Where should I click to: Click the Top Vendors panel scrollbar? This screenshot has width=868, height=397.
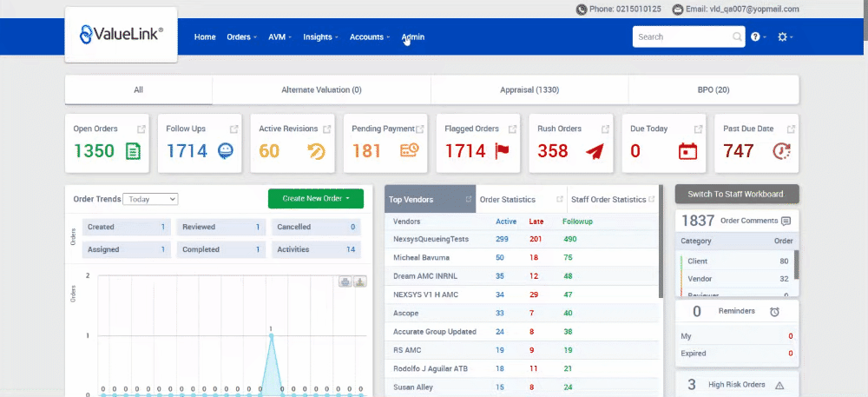(661, 242)
